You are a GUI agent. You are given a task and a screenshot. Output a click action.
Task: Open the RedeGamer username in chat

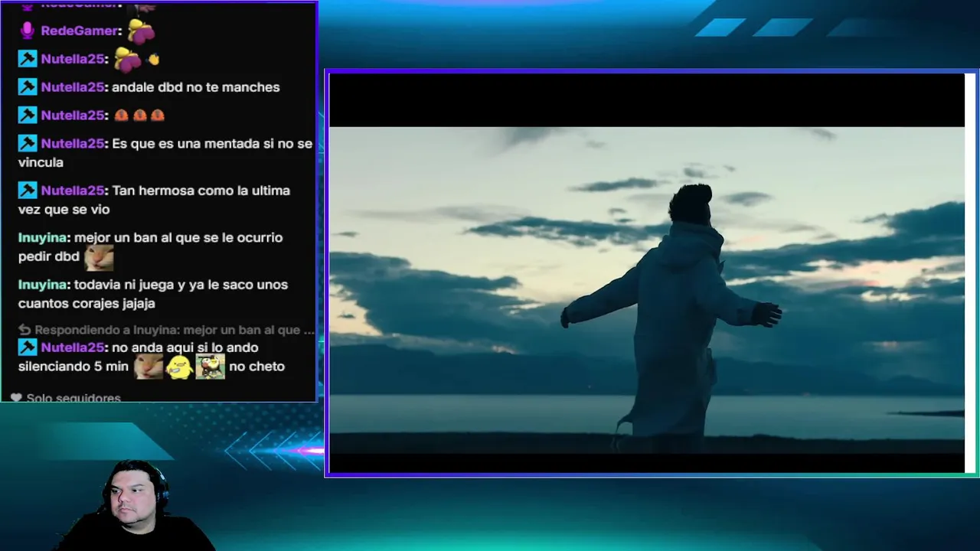[80, 31]
